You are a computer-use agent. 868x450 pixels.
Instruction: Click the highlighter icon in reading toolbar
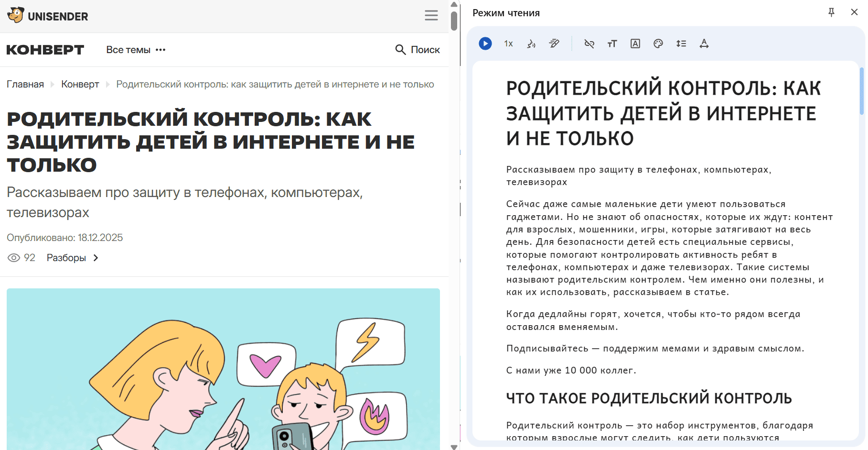click(554, 44)
